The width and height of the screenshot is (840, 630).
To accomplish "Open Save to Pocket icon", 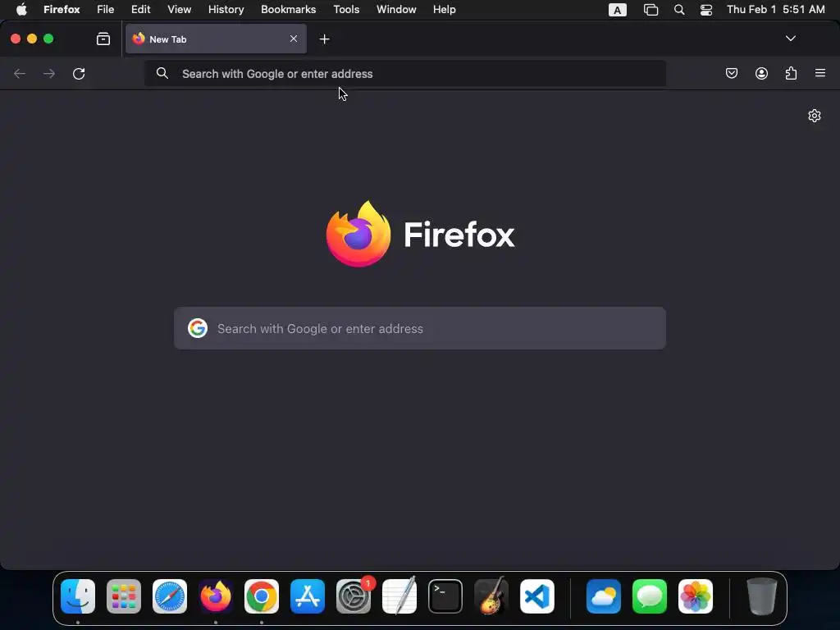I will [732, 73].
